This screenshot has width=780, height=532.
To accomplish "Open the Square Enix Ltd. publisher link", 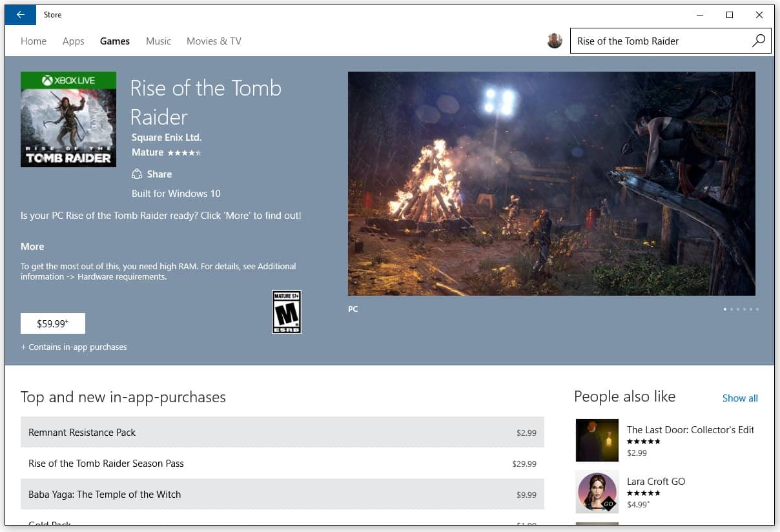I will click(167, 138).
